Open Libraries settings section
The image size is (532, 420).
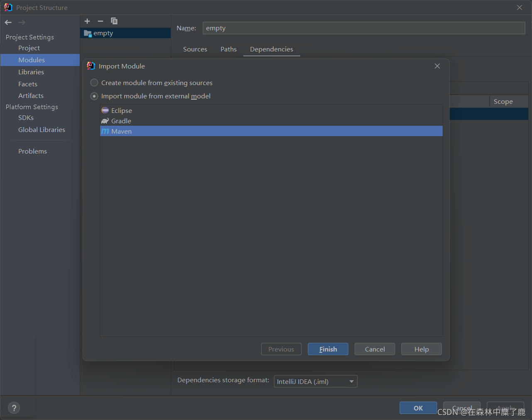coord(40,72)
